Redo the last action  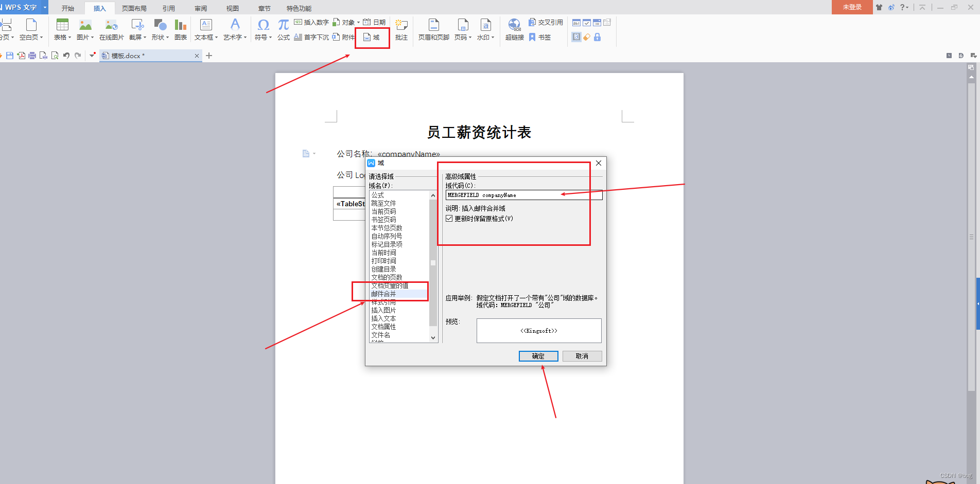(78, 56)
